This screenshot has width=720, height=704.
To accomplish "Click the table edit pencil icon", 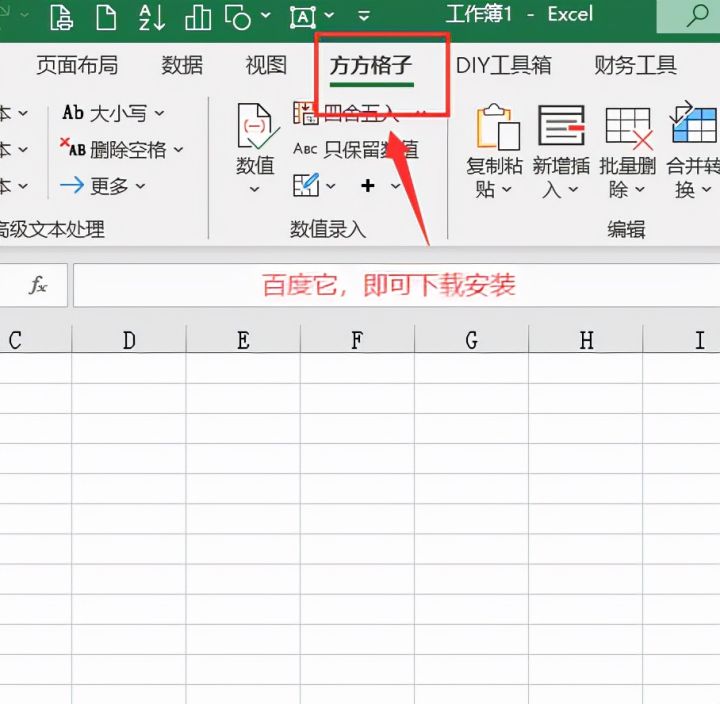I will (306, 185).
